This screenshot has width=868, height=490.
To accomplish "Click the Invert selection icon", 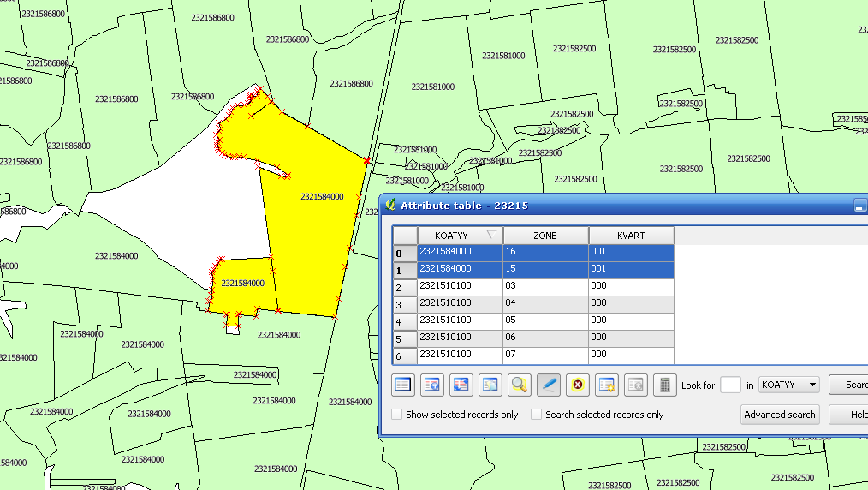I will click(x=461, y=385).
